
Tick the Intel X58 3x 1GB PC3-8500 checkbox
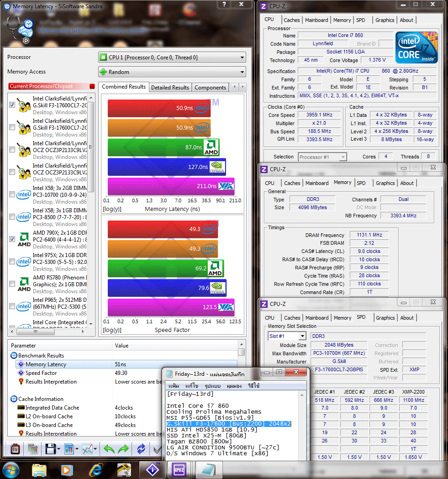(12, 217)
